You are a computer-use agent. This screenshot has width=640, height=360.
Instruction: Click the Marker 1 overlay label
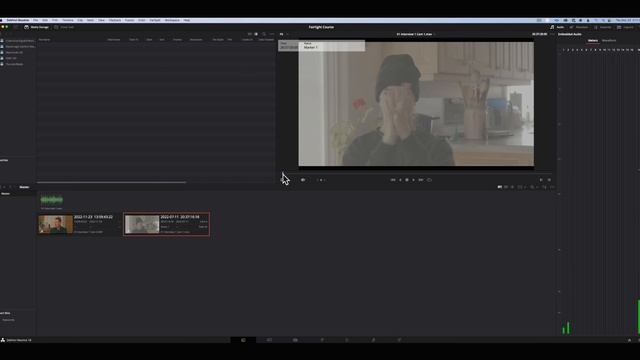(x=311, y=47)
